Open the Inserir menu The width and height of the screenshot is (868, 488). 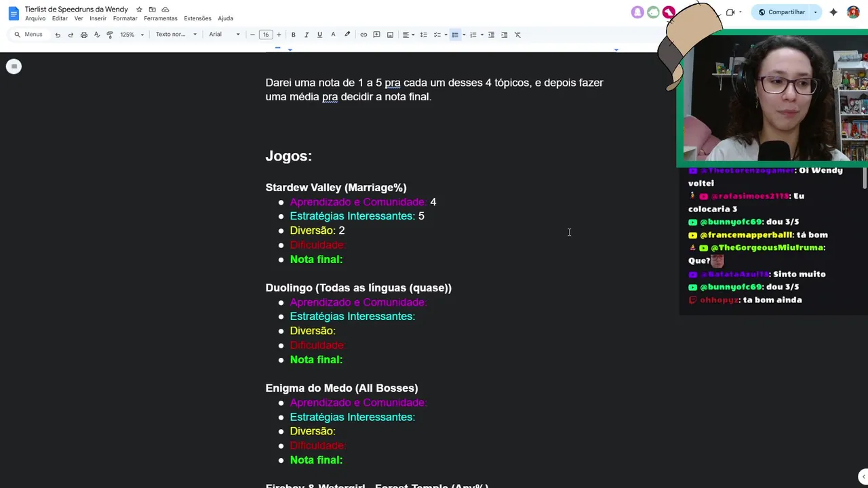pos(98,18)
